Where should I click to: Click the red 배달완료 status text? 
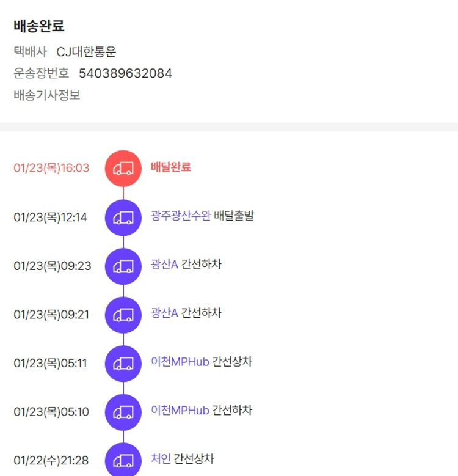pos(171,167)
